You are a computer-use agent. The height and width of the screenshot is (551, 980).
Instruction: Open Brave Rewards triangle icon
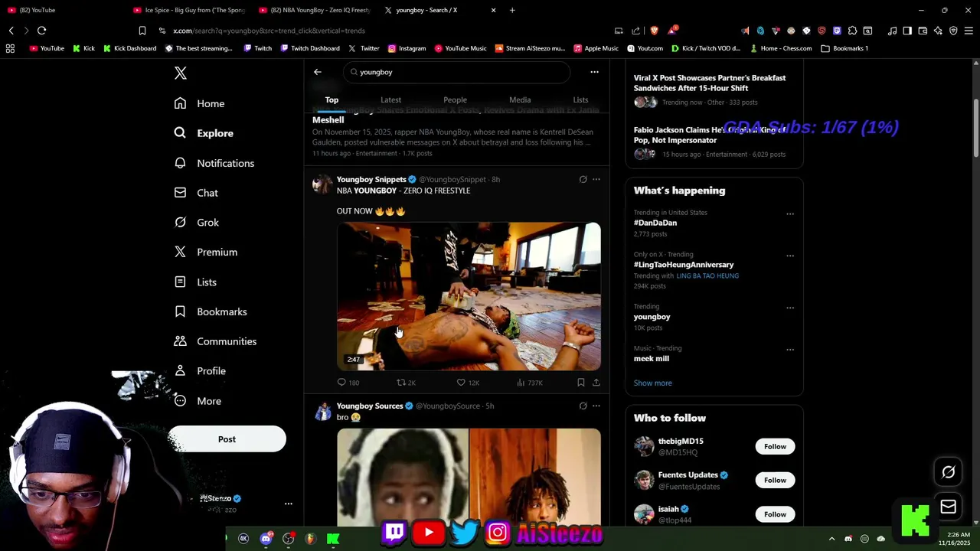coord(671,31)
